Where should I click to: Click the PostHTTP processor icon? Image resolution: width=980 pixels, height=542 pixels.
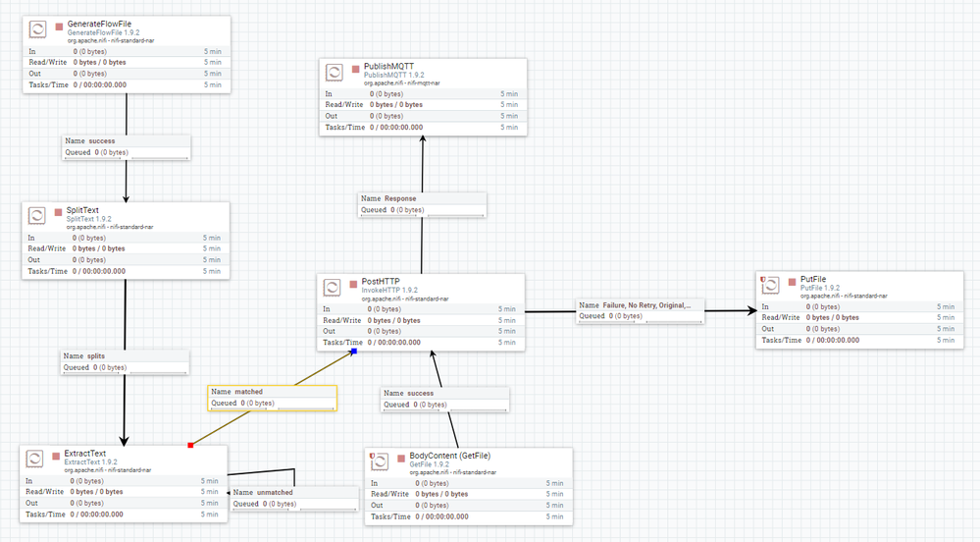tap(332, 288)
